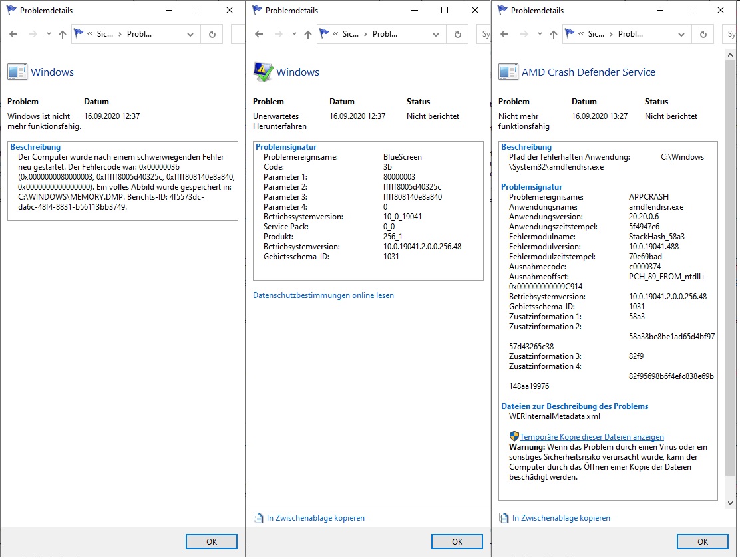Viewport: 740px width, 560px height.
Task: Click the AMD Crash Defender Service report icon
Action: [508, 72]
